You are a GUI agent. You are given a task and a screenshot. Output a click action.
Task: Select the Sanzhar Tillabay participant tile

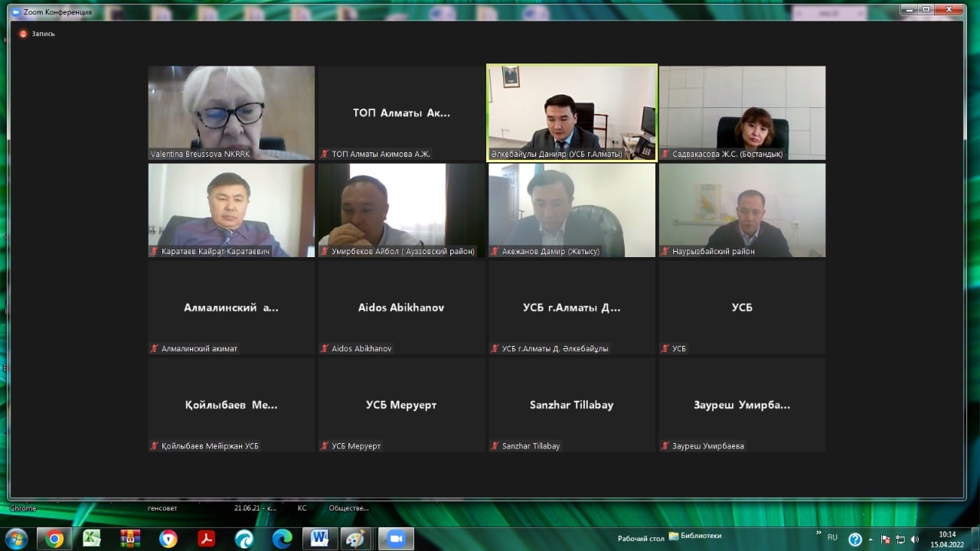click(572, 405)
